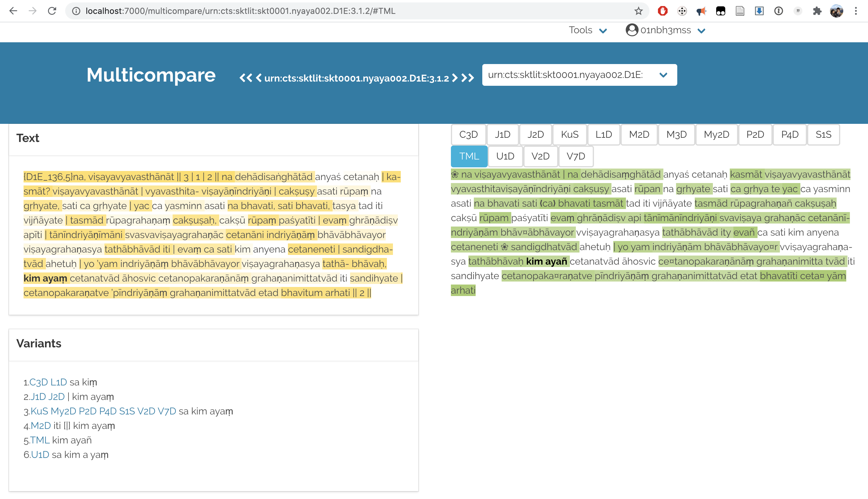Screen dimensions: 868x499
Task: Click the browser back arrow
Action: [x=13, y=11]
